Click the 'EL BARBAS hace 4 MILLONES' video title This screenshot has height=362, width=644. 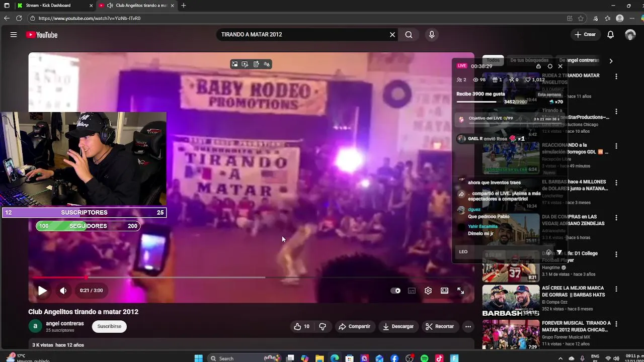[575, 185]
